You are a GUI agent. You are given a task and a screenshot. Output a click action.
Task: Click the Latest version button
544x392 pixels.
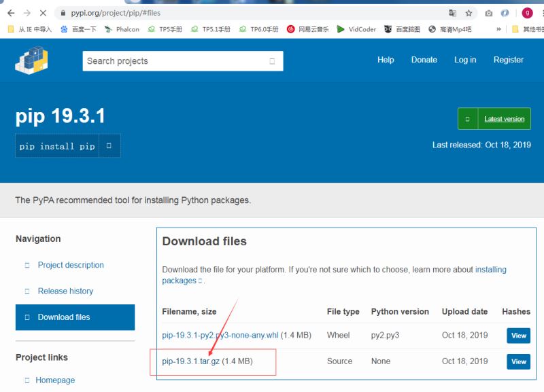494,119
